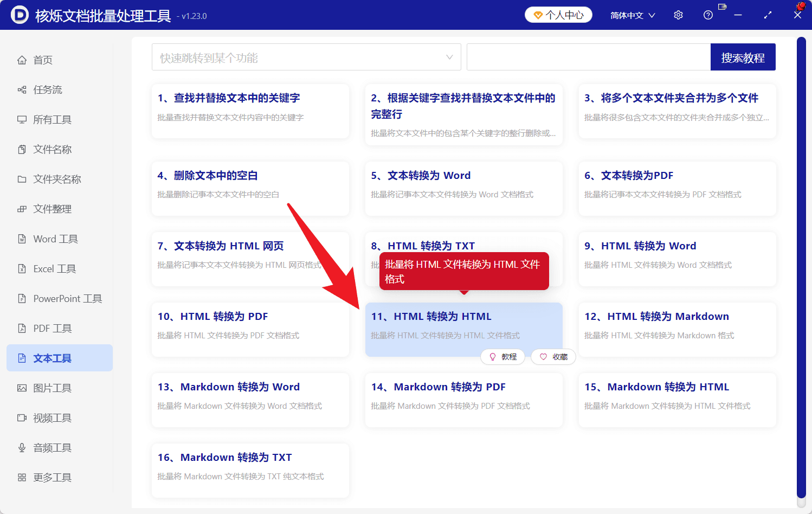812x514 pixels.
Task: Click the tutorial search input field
Action: pos(589,57)
